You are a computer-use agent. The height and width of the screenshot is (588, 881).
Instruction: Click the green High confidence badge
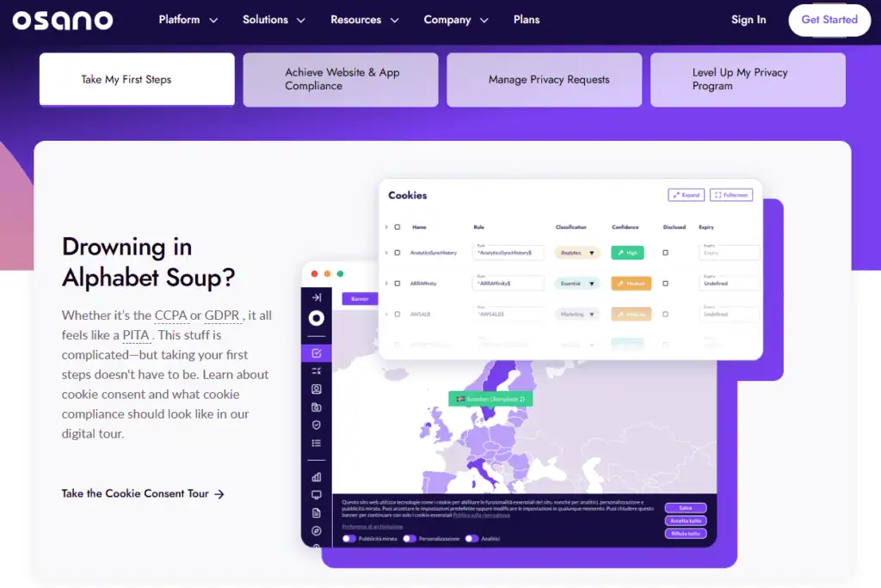tap(627, 253)
